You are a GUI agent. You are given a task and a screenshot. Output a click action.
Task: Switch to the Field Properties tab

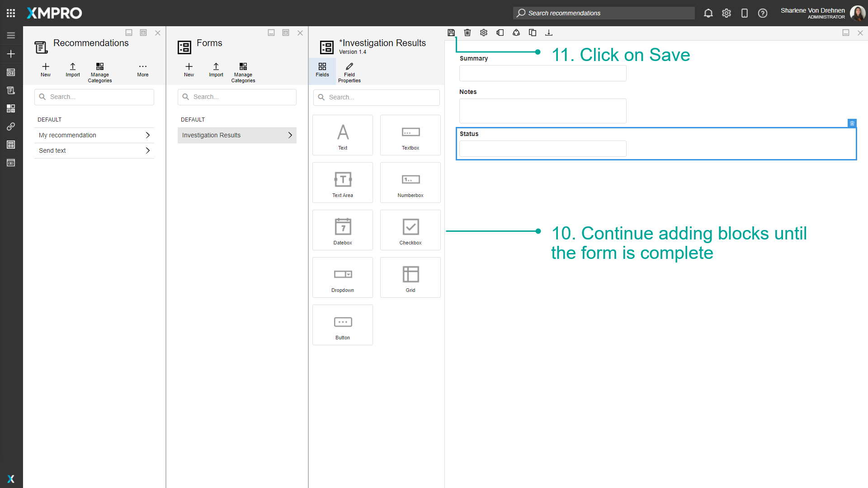(x=349, y=71)
